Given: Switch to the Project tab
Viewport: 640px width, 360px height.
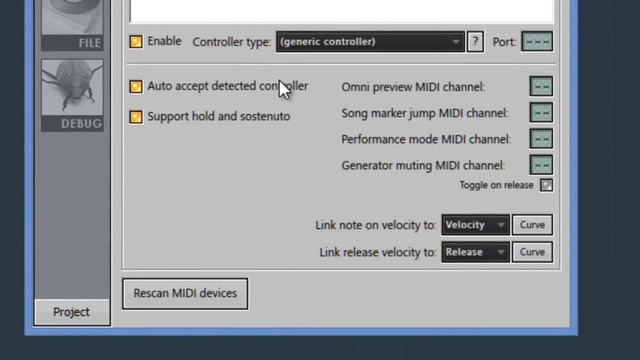Looking at the screenshot, I should (x=72, y=312).
